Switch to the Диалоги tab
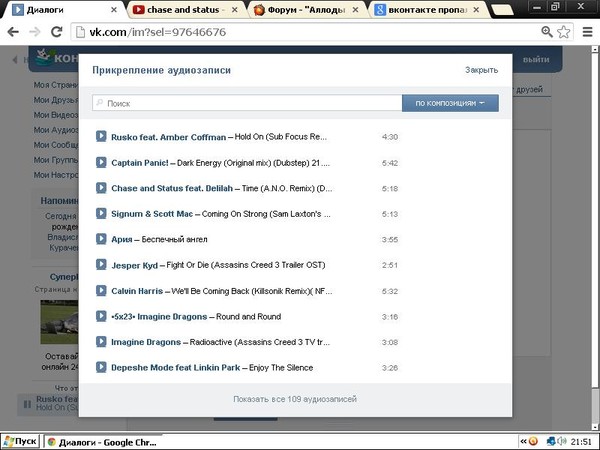Image resolution: width=600 pixels, height=450 pixels. (x=63, y=10)
